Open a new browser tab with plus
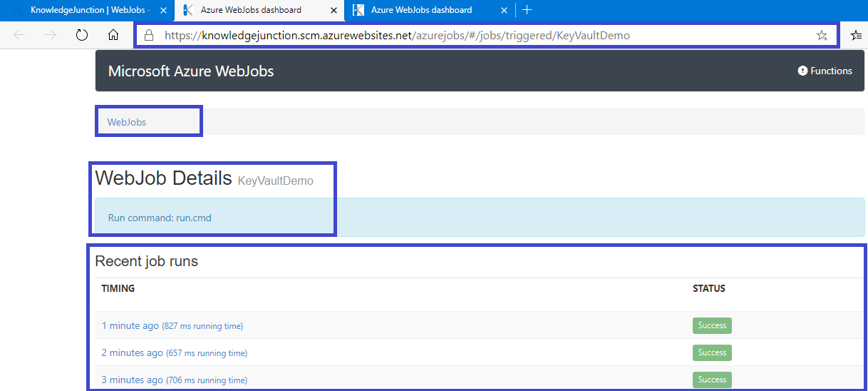The image size is (868, 391). pyautogui.click(x=527, y=10)
